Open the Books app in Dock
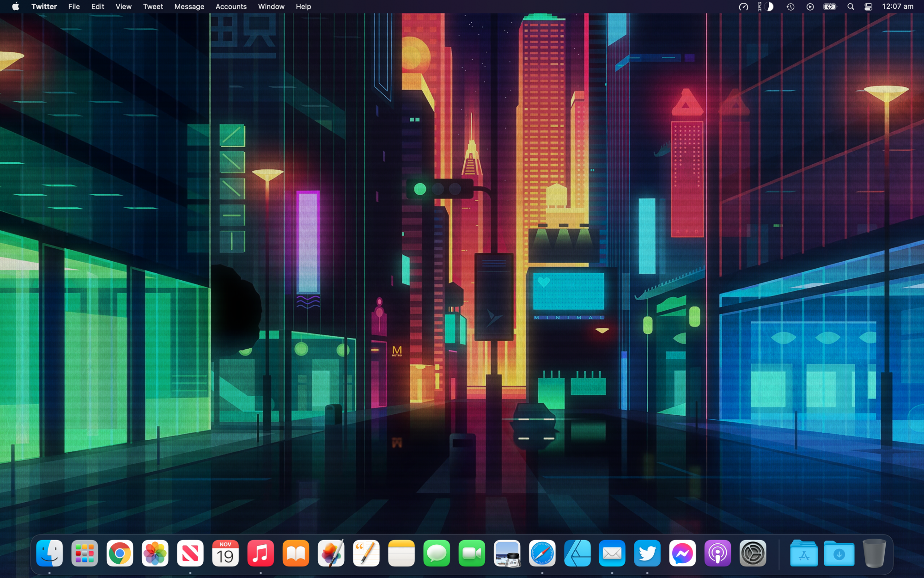Screen dimensions: 924x578 tap(296, 553)
